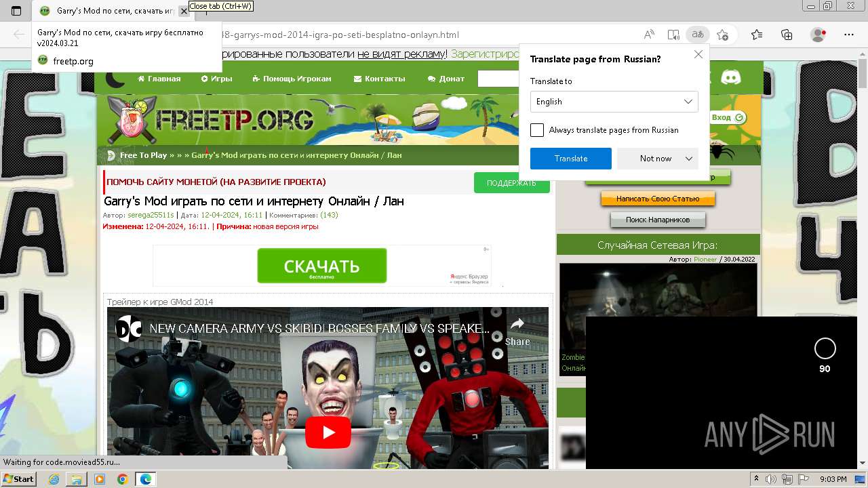Screen dimensions: 868x488
Task: Open the Discord icon on site header
Action: [x=730, y=78]
